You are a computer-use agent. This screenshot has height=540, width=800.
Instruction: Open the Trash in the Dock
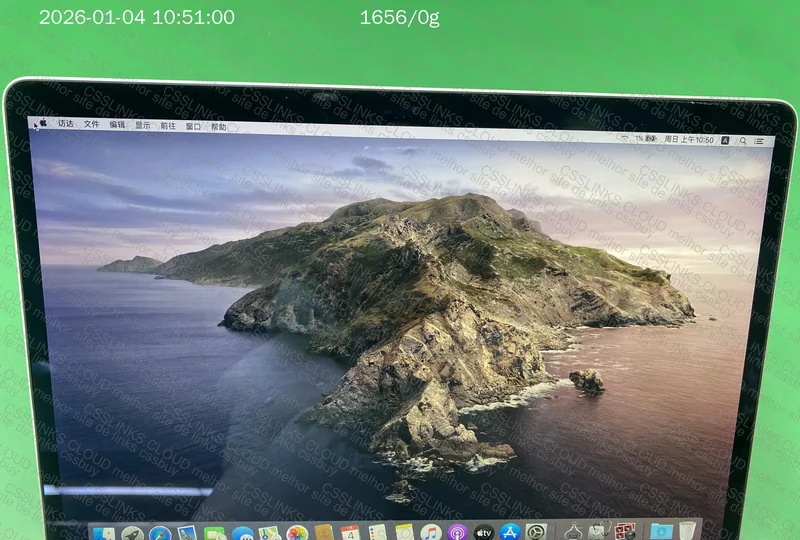point(687,530)
